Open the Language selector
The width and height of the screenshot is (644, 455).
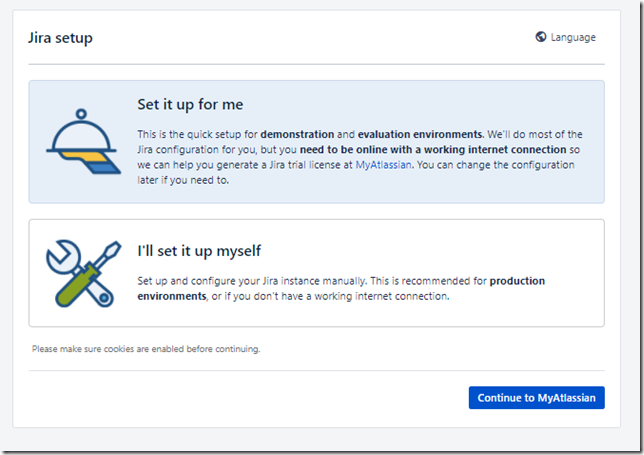(x=566, y=37)
